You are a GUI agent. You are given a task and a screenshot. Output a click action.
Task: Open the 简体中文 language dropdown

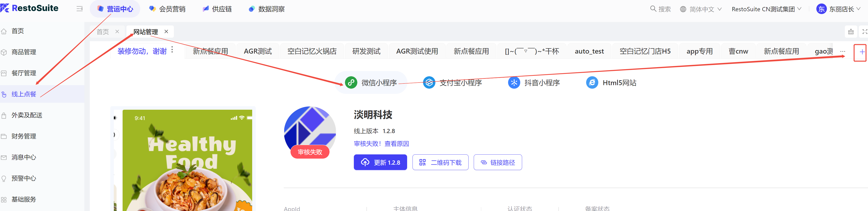click(x=700, y=9)
